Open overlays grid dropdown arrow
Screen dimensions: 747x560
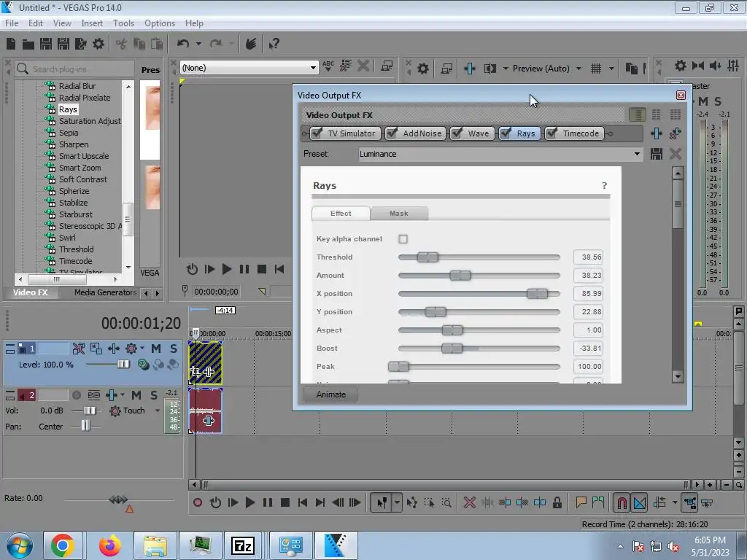tap(611, 69)
